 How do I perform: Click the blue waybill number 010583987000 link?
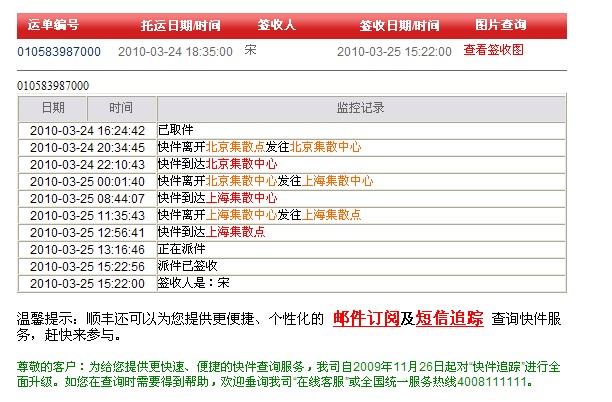(x=59, y=51)
